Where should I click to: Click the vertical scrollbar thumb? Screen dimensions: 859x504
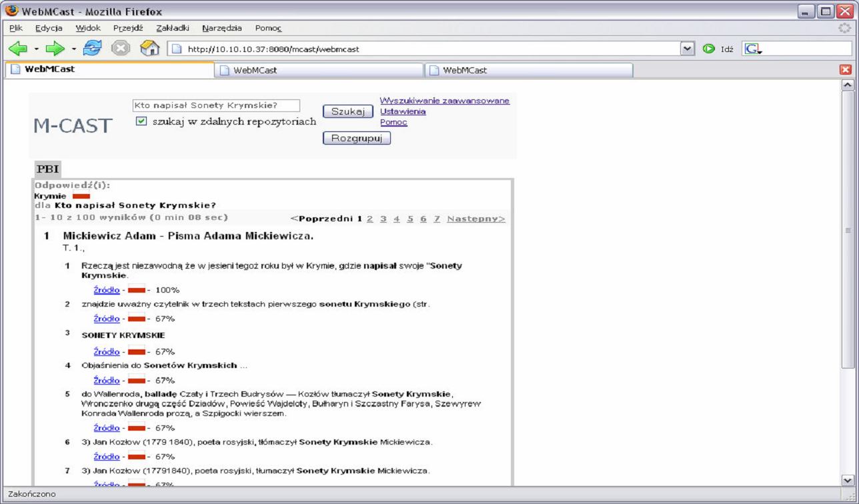coord(848,229)
